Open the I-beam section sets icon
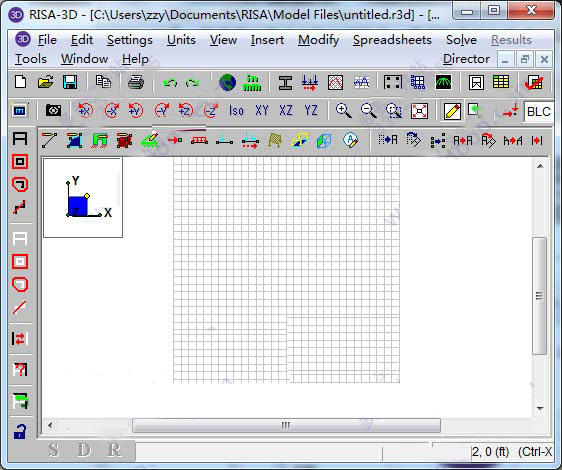The height and width of the screenshot is (470, 562). [285, 82]
